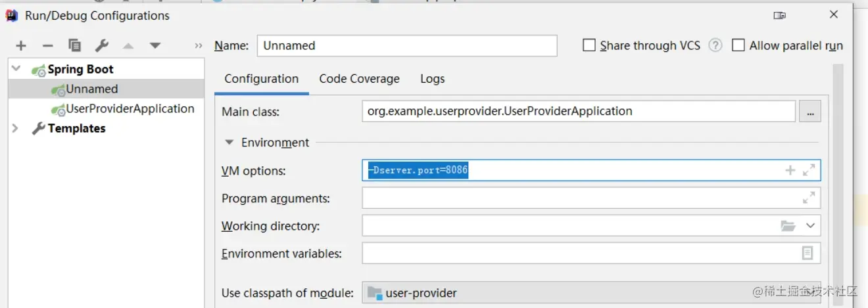Open Use classpath of module dropdown
This screenshot has width=868, height=308.
pos(591,293)
